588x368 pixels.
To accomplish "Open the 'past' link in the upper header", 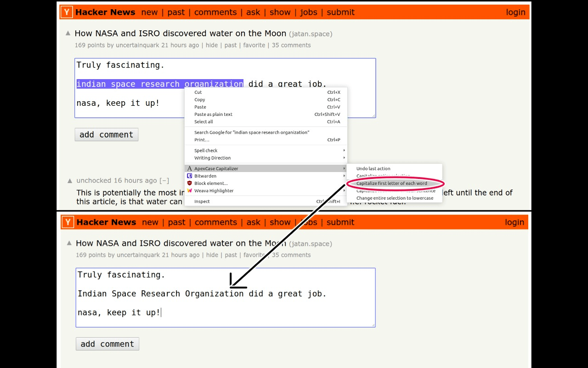I will pyautogui.click(x=176, y=12).
